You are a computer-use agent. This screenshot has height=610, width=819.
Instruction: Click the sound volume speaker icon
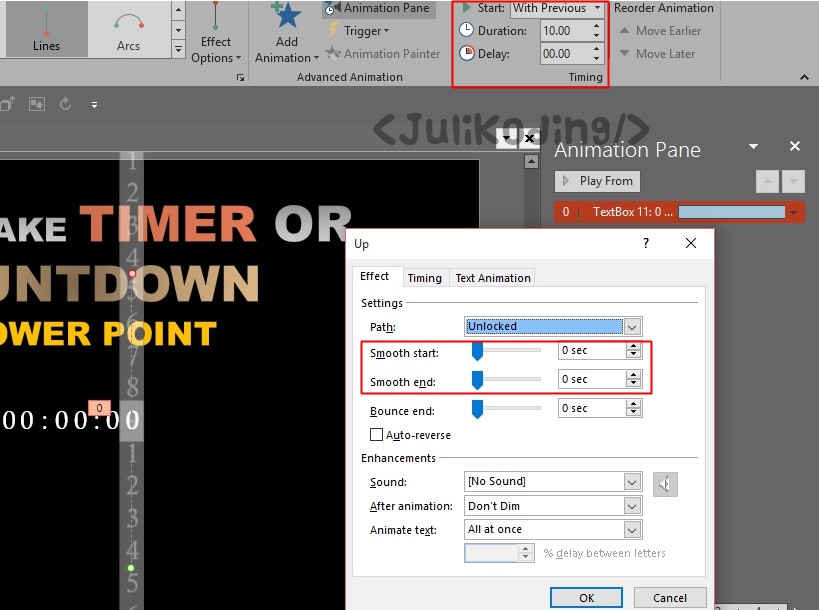tap(665, 485)
